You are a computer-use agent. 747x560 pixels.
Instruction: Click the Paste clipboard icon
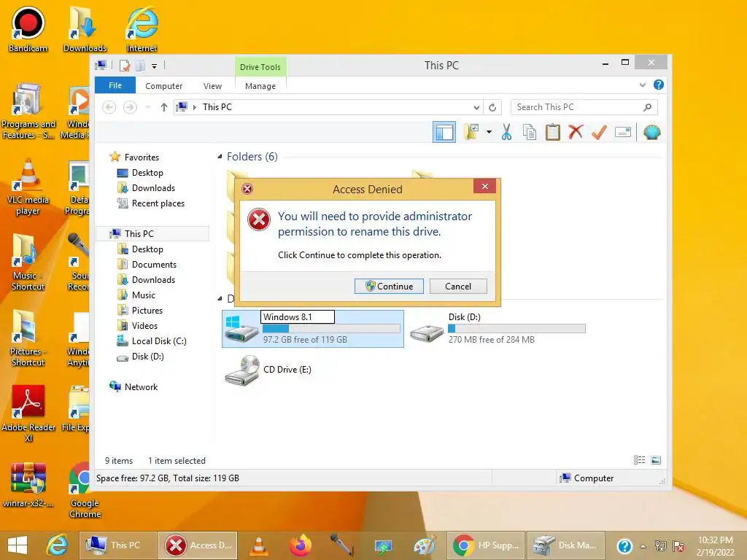(x=553, y=132)
